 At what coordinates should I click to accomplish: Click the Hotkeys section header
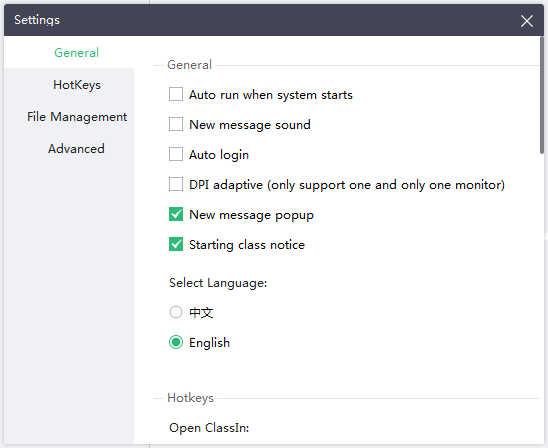point(190,398)
